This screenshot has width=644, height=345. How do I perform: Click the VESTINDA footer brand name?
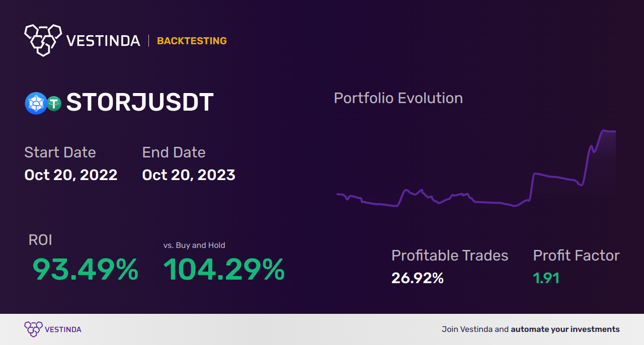[x=63, y=329]
